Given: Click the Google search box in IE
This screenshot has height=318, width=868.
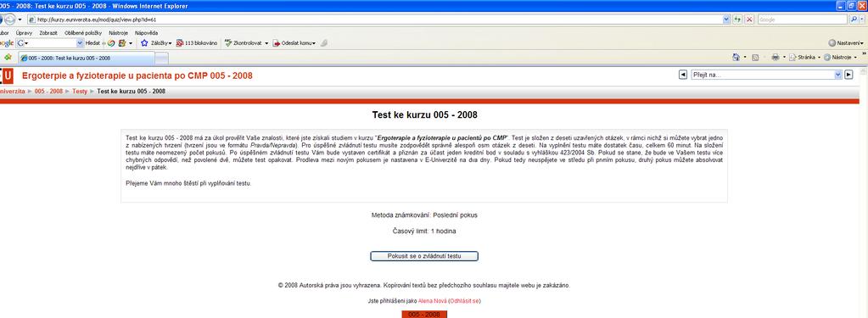Looking at the screenshot, I should (803, 20).
